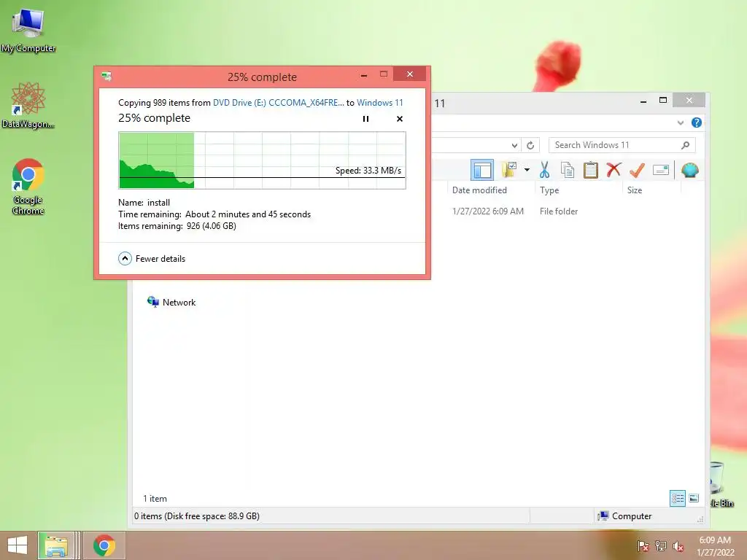The image size is (747, 560).
Task: Pause the file copy operation
Action: pos(365,119)
